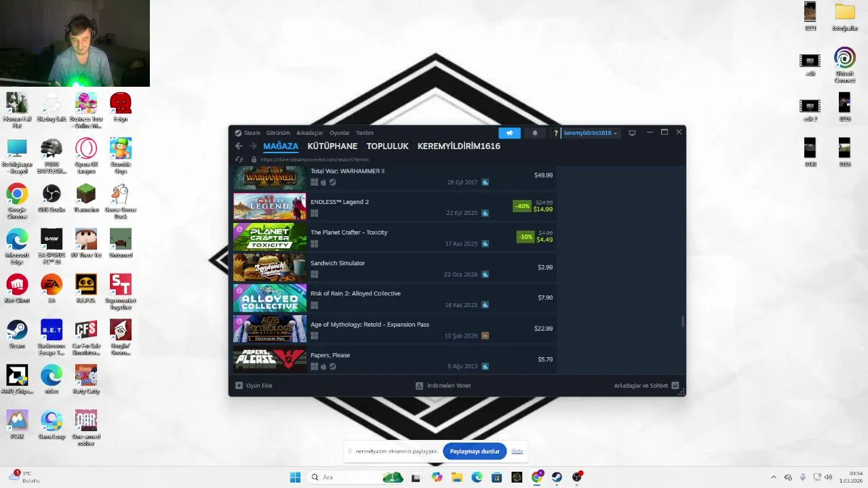Screen dimensions: 868x488
Task: Click the Steam help question mark icon
Action: coord(555,133)
